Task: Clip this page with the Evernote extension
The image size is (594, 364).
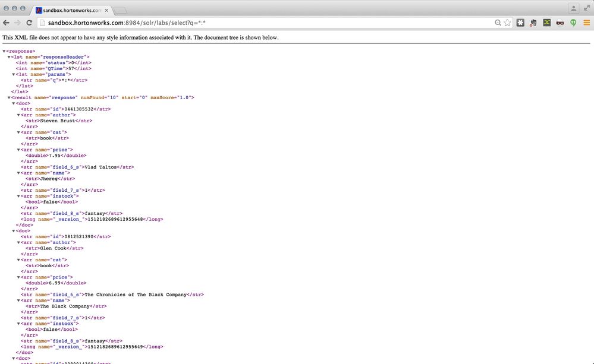Action: click(x=533, y=22)
